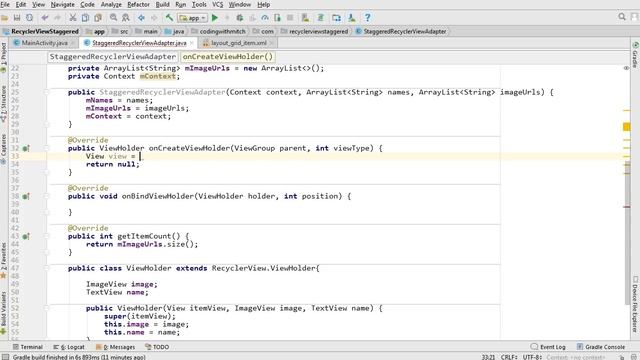Navigate Back with the blue arrow
Screen dimensions: 640x360
click(141, 18)
